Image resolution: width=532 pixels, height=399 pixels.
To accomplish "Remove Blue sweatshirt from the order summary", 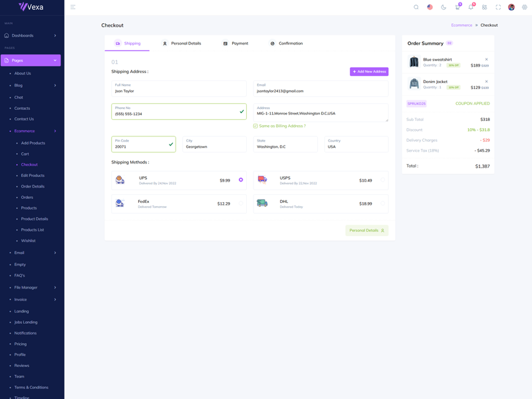I will [486, 60].
